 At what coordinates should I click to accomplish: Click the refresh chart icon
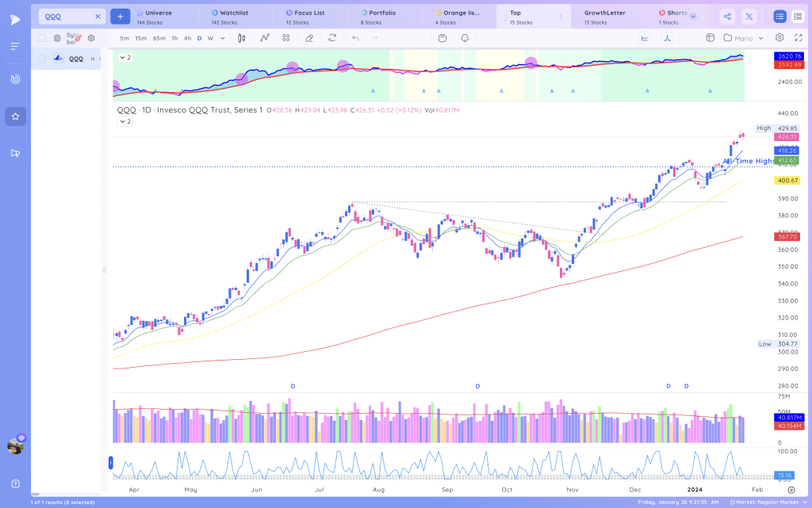332,38
